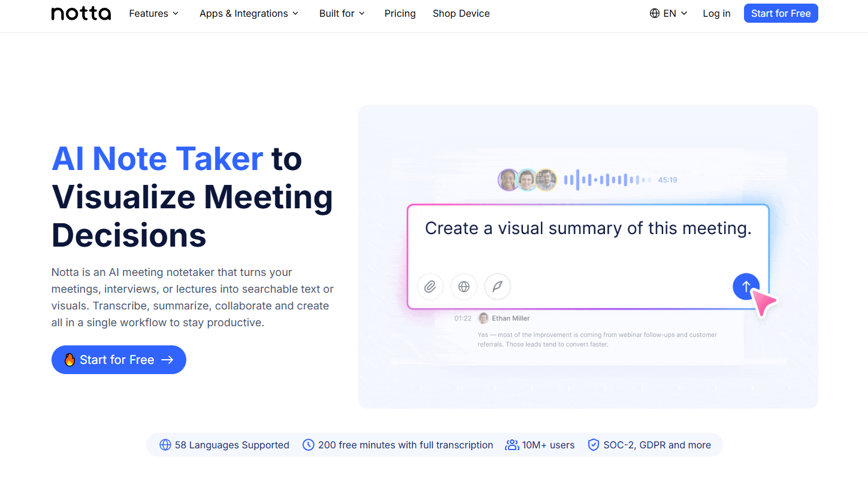The height and width of the screenshot is (504, 868).
Task: Click the paperclip attachment icon
Action: point(430,287)
